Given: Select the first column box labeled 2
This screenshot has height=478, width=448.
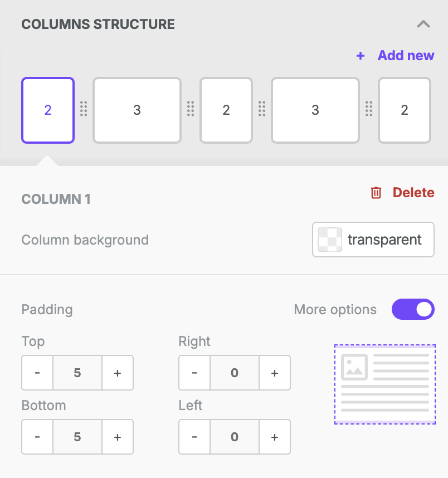Looking at the screenshot, I should 48,110.
